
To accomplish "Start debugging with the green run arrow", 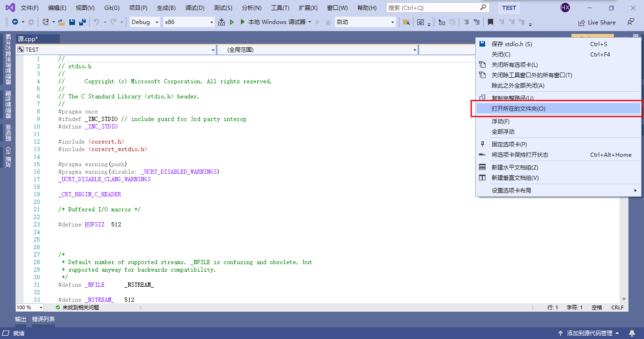I will 231,22.
